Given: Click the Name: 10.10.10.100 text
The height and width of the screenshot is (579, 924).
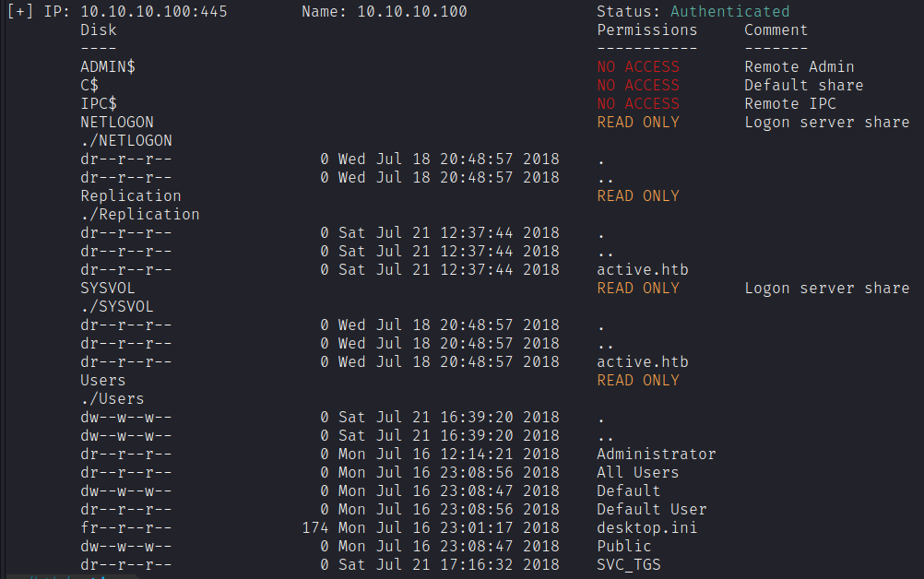Looking at the screenshot, I should [x=385, y=11].
